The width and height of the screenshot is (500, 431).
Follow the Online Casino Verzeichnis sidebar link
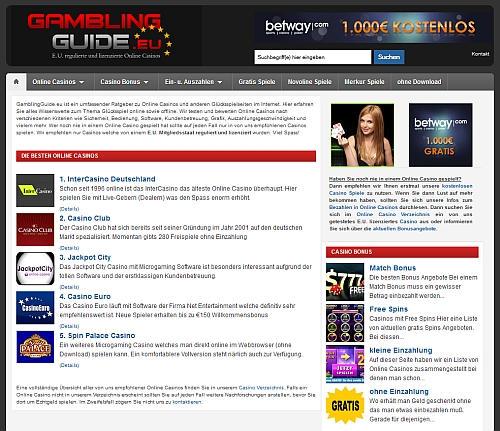393,214
